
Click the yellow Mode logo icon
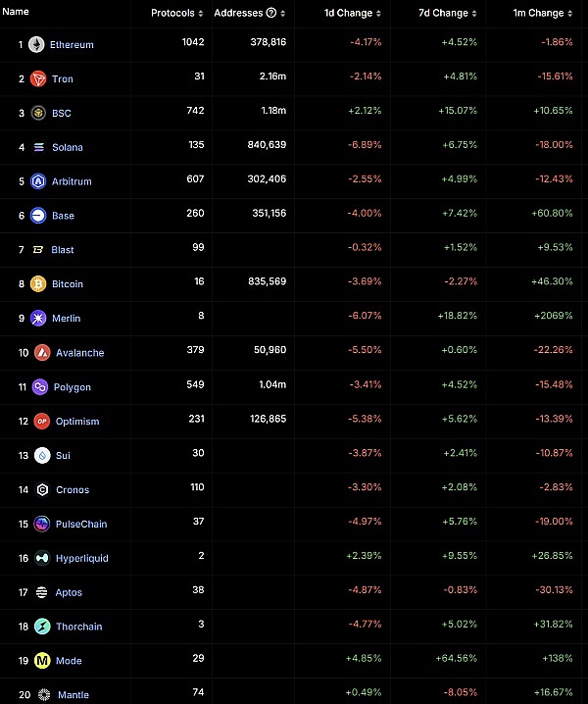coord(42,661)
